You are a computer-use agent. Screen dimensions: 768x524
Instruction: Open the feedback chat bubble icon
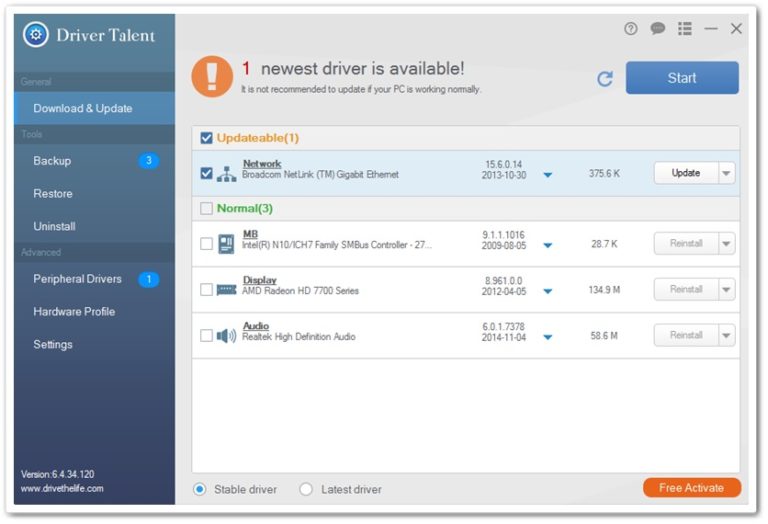click(657, 29)
